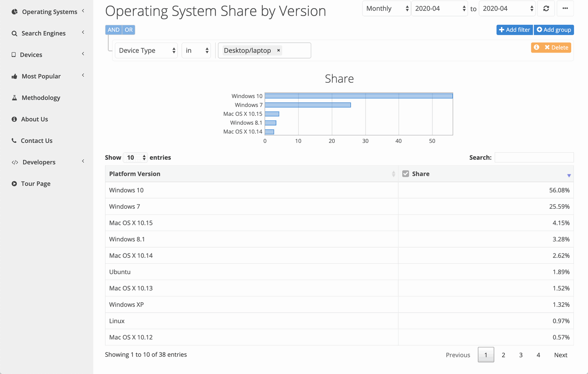This screenshot has height=374, width=588.
Task: Go to page 3 of the table
Action: click(521, 354)
